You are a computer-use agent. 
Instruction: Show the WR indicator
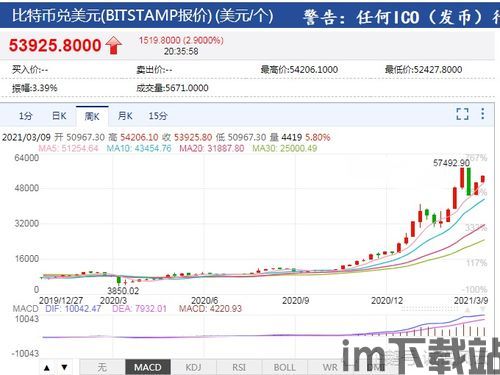(330, 367)
